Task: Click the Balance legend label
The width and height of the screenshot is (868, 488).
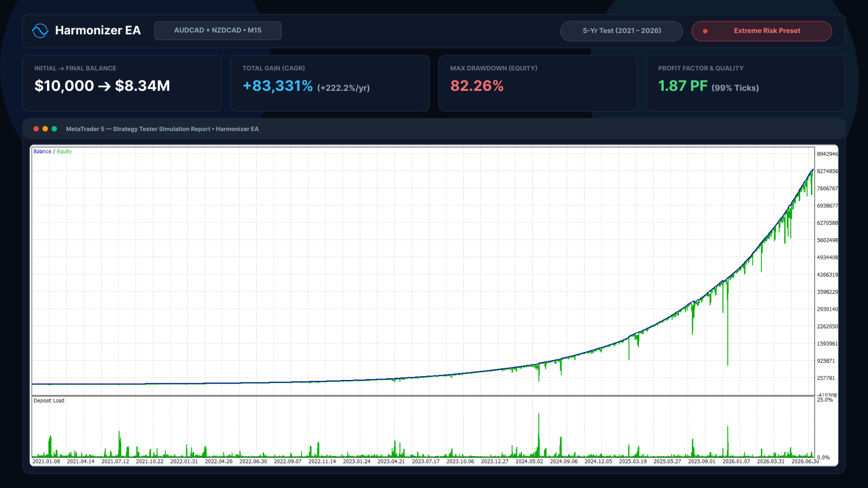Action: pos(42,152)
